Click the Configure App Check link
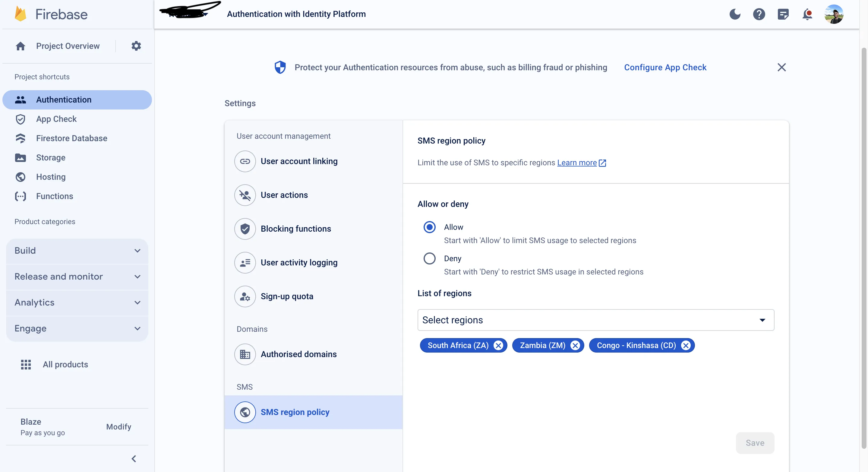868x472 pixels. [665, 68]
